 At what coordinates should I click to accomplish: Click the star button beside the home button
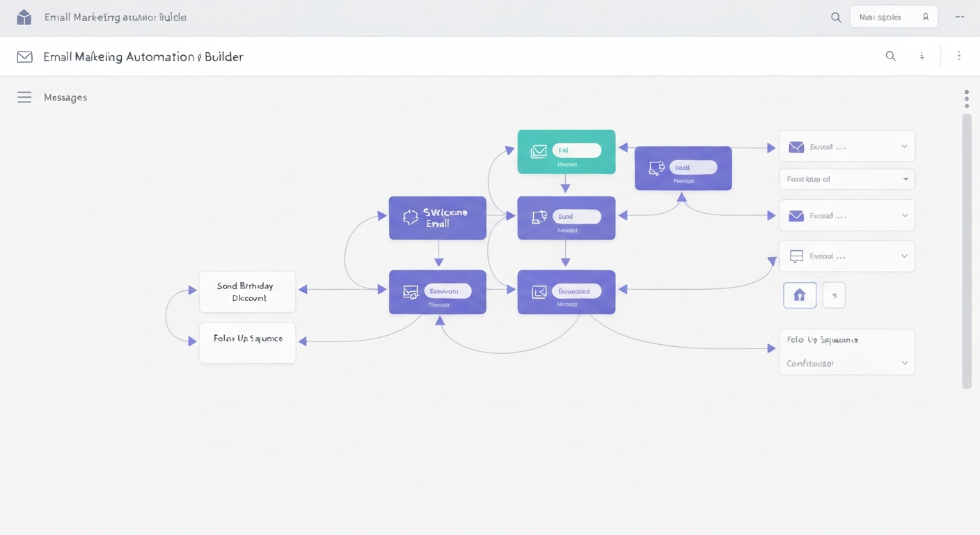(834, 295)
